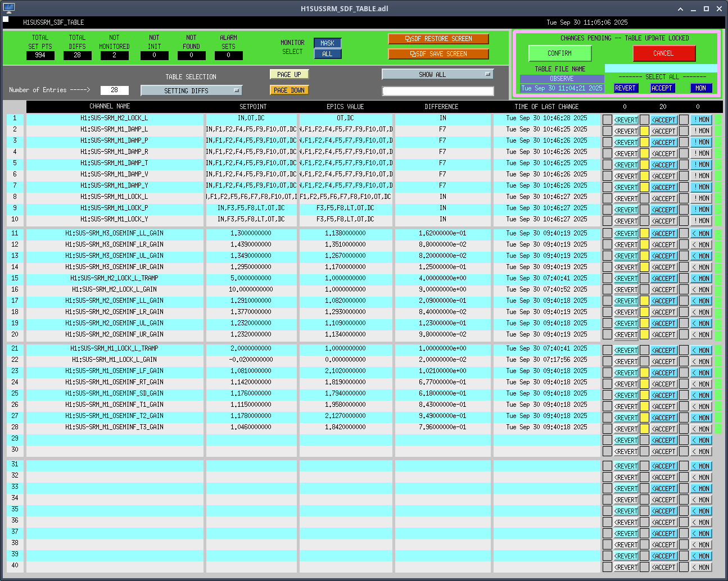Screen dimensions: 728x581
Task: Click green status indicator on row 5
Action: pos(718,165)
